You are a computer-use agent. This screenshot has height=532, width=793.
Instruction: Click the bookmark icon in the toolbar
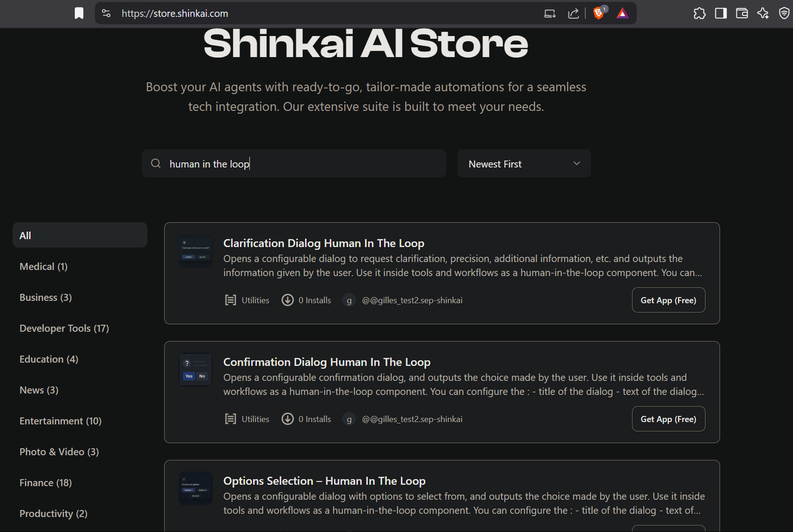coord(79,13)
